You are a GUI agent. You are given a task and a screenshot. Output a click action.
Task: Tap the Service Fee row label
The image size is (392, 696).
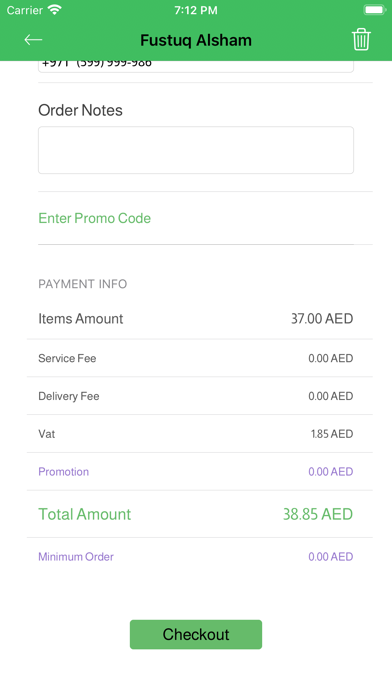(x=67, y=358)
